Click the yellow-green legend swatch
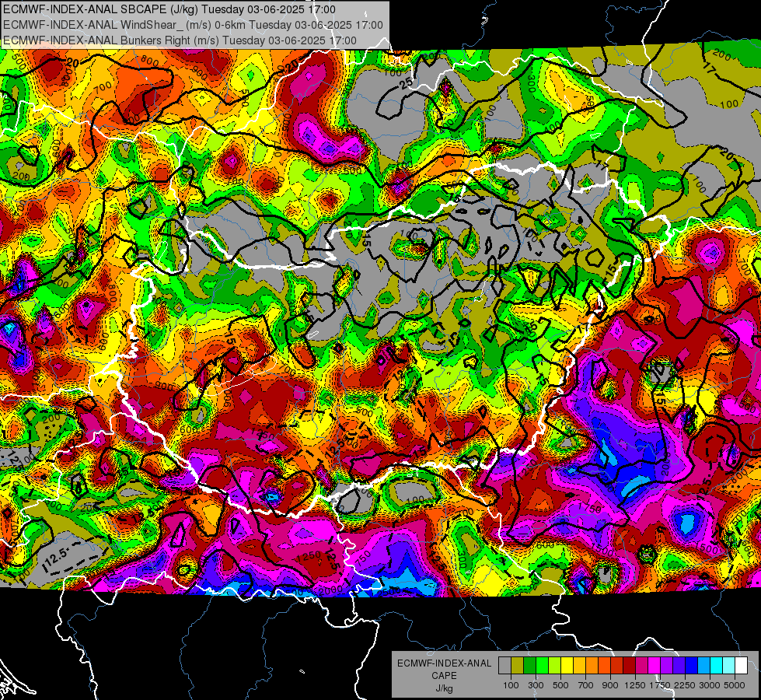761x700 pixels. click(554, 666)
